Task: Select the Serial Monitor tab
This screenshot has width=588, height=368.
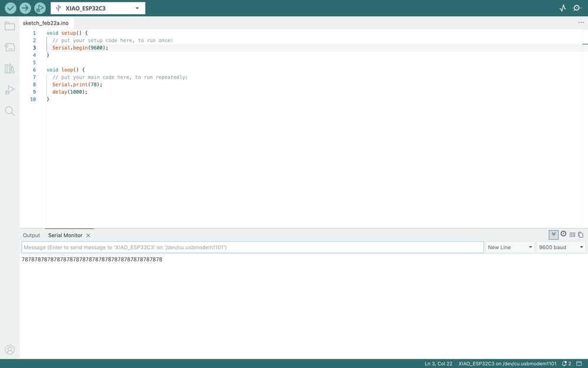Action: pyautogui.click(x=65, y=235)
